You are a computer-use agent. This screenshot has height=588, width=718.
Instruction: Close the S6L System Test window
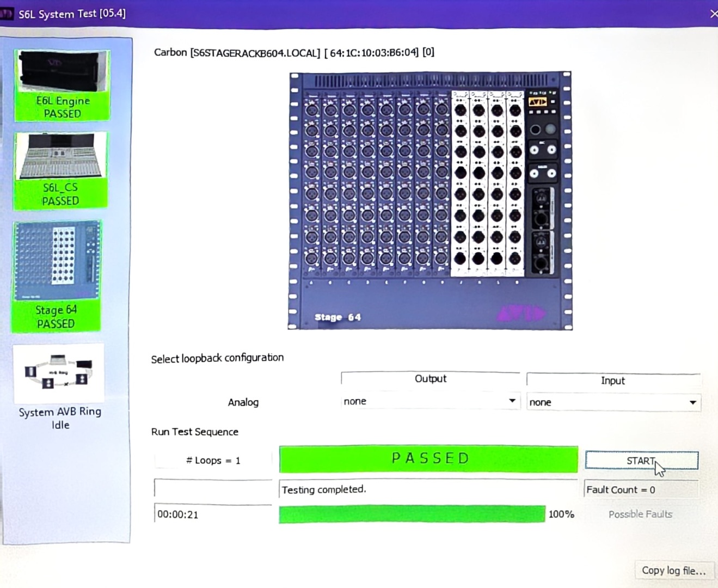(713, 14)
